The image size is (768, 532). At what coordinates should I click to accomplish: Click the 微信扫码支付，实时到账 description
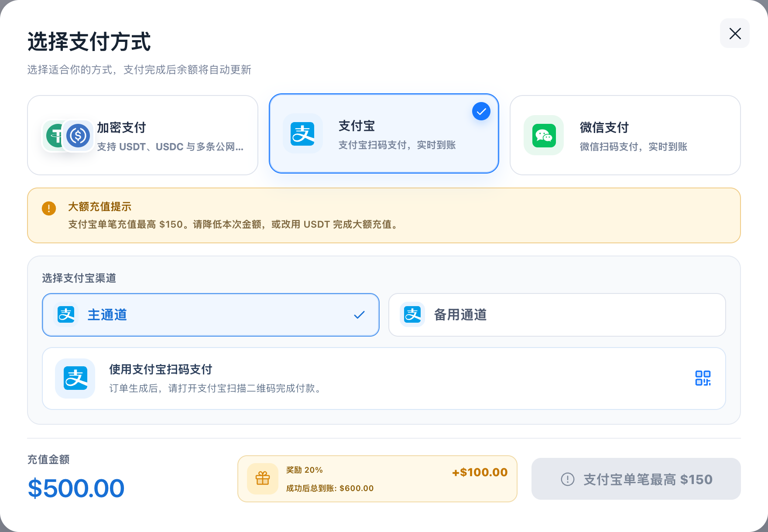click(634, 147)
